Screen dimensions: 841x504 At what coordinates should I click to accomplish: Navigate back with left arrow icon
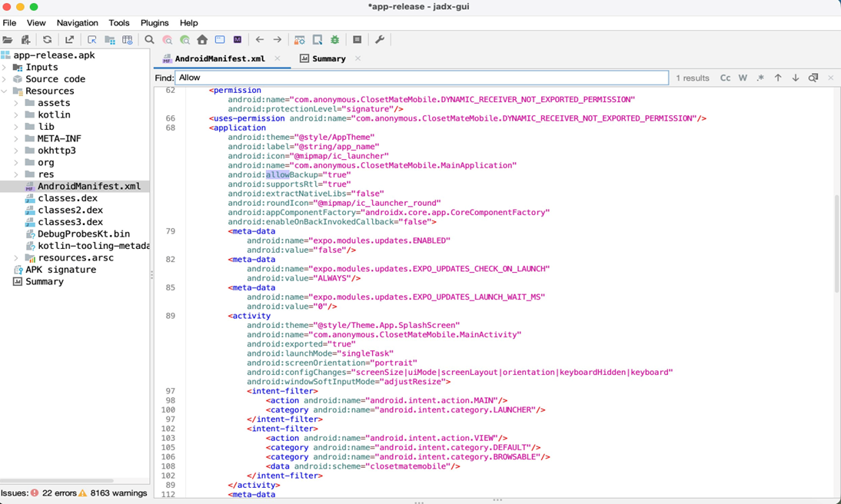coord(260,40)
